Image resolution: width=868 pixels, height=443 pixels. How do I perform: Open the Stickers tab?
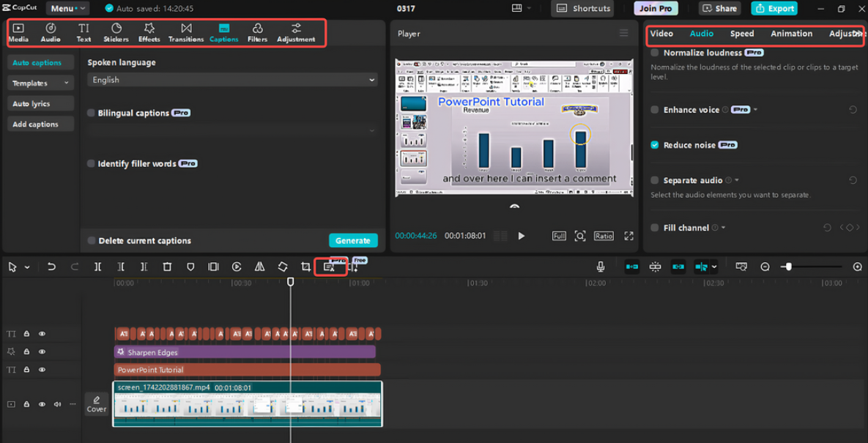click(x=116, y=33)
